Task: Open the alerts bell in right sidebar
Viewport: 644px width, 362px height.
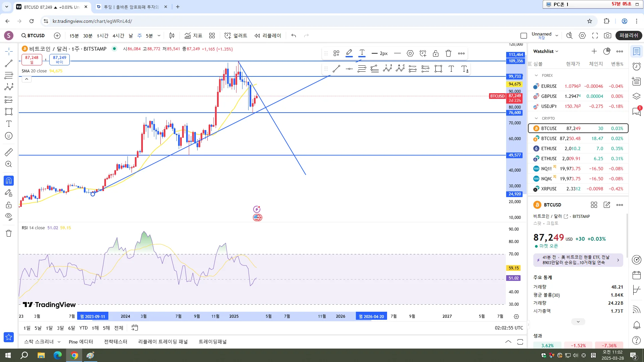Action: (x=636, y=325)
